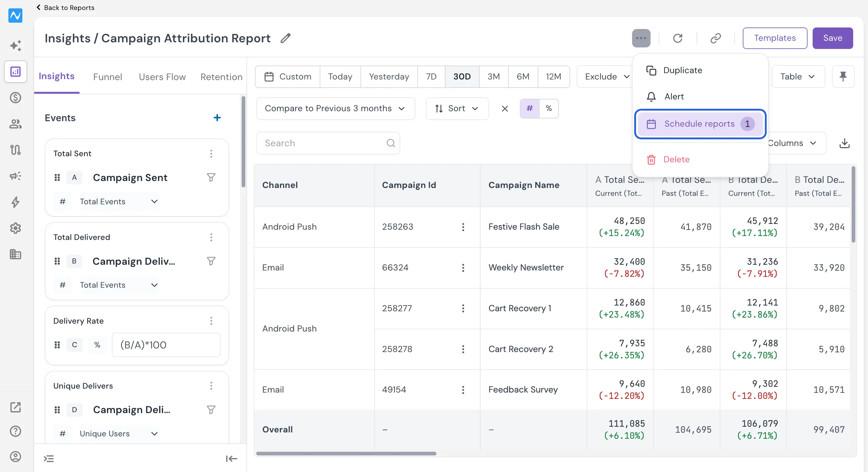Open filter for Campaign Sent event

(211, 177)
